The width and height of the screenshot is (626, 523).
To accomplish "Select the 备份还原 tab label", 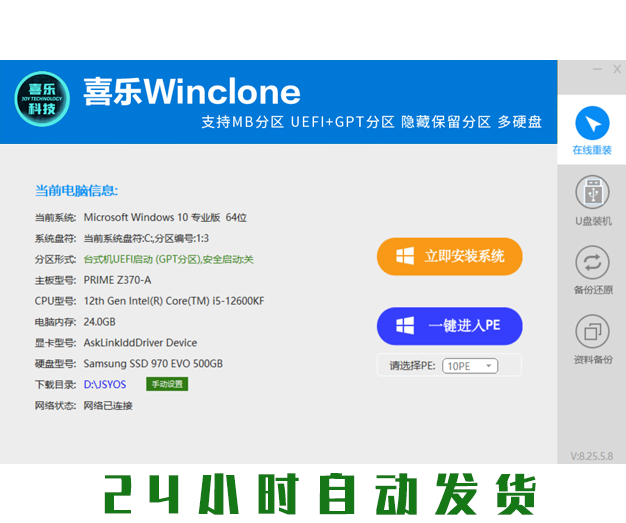I will 593,290.
